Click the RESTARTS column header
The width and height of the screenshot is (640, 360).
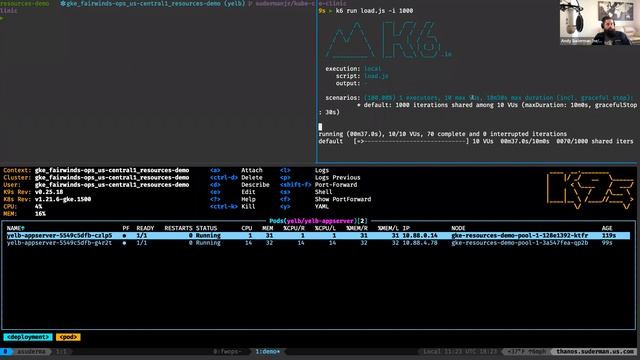(178, 228)
